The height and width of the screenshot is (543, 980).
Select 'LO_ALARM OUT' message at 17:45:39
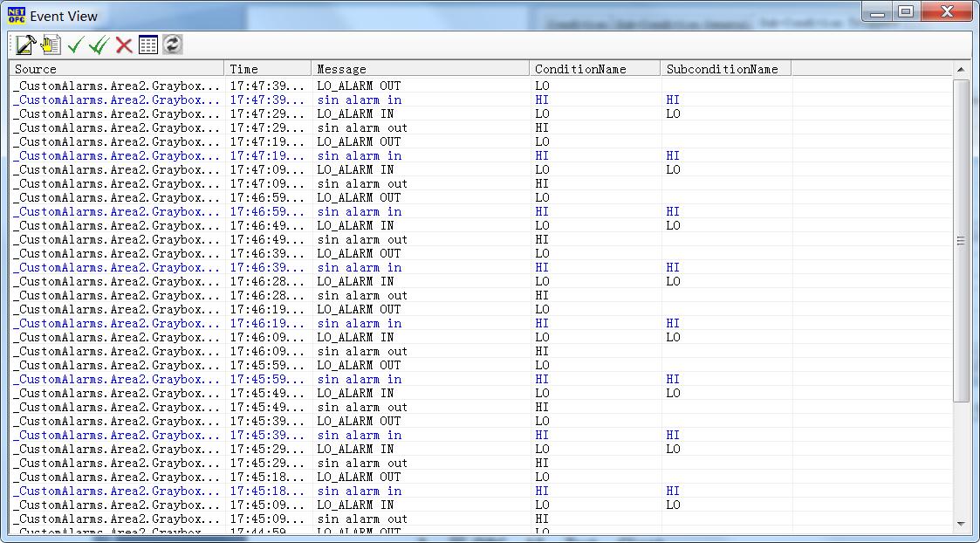(x=359, y=421)
